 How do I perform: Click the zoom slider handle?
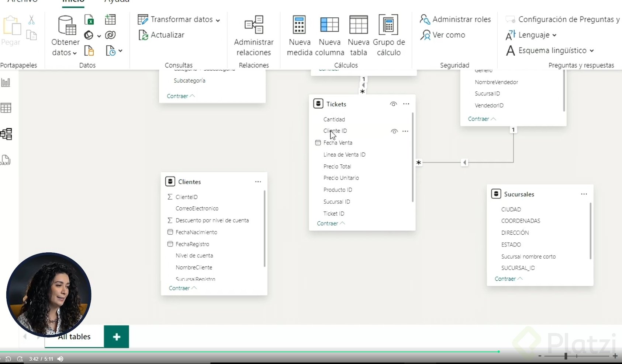point(566,356)
